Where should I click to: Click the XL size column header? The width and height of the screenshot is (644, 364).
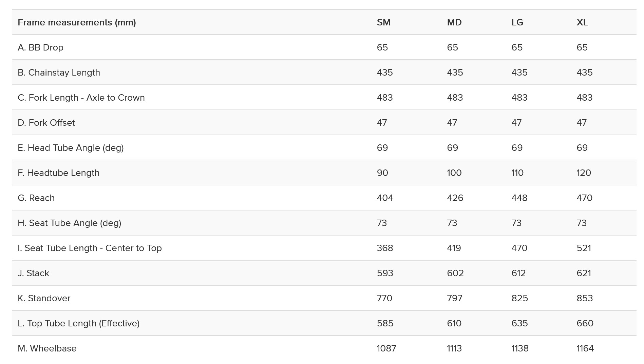tap(582, 22)
